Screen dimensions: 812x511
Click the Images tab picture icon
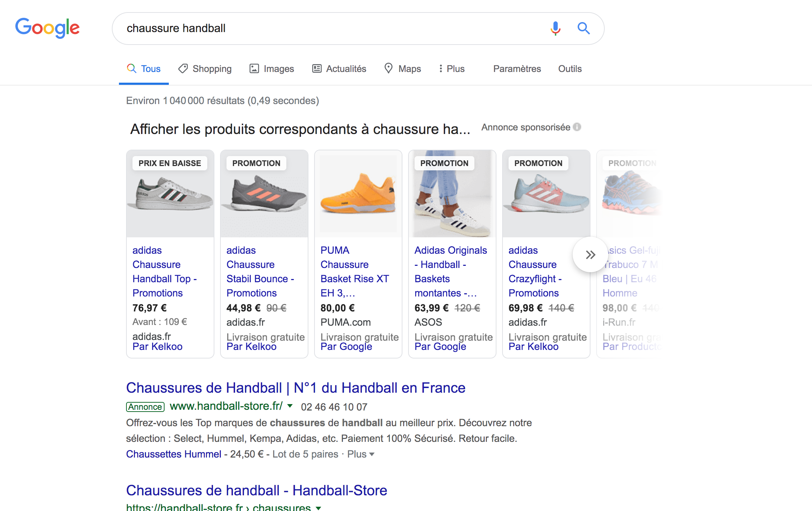[254, 68]
